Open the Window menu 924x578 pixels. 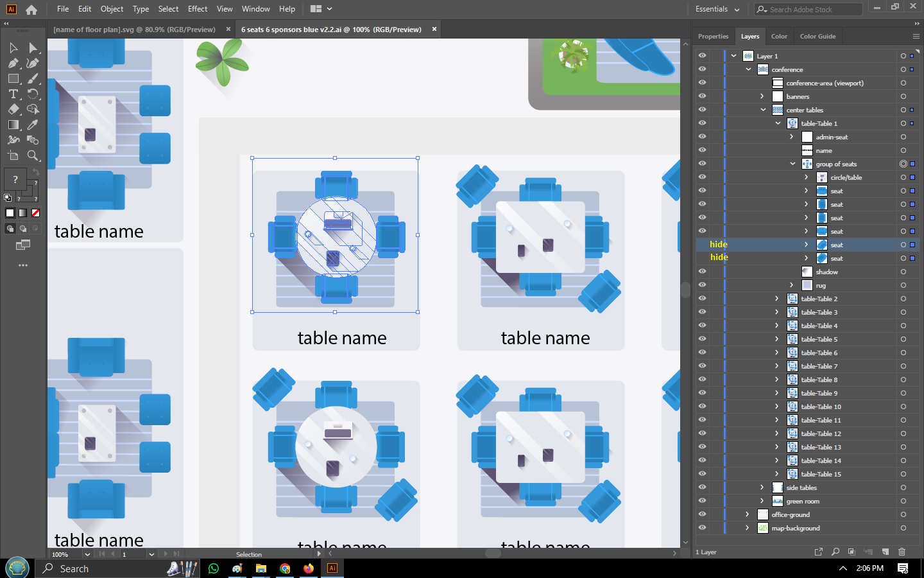pyautogui.click(x=255, y=9)
